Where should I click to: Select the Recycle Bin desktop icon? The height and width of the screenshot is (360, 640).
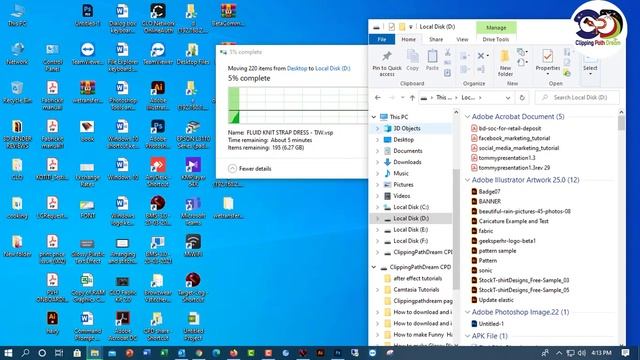(x=17, y=92)
